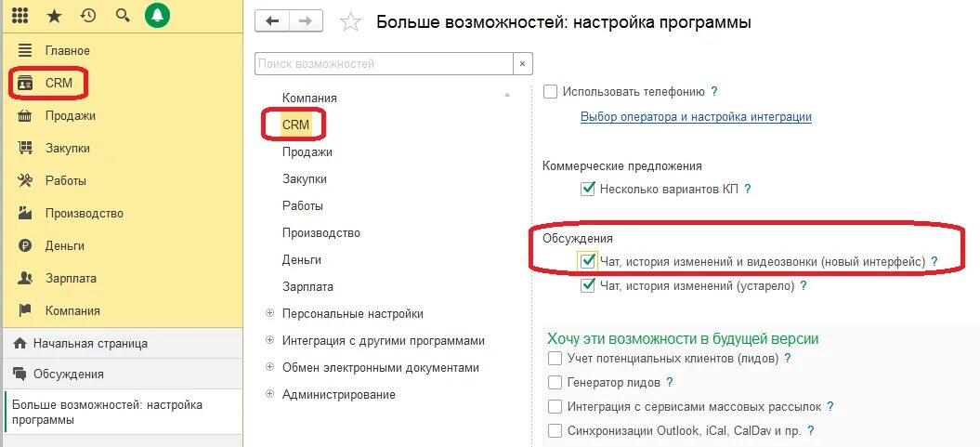Screen dimensions: 980x447
Task: Open help for Несколько вариантов КП
Action: pos(747,188)
